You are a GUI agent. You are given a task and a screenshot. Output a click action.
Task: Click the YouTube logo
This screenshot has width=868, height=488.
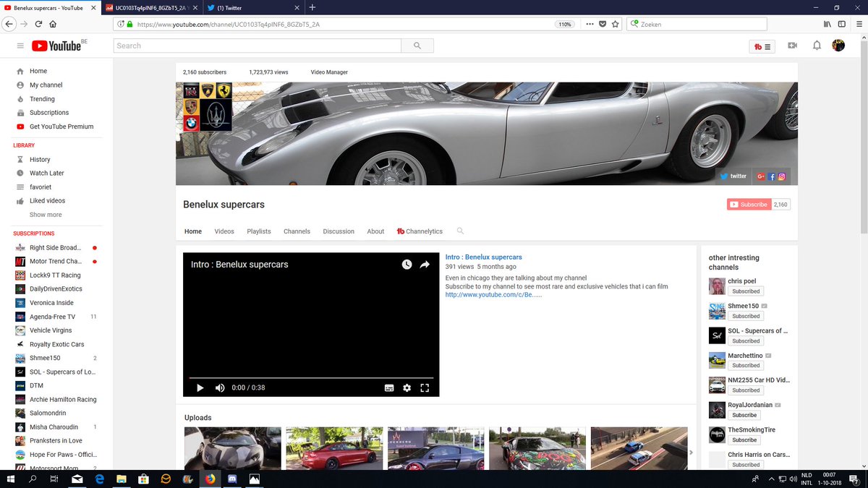click(56, 46)
